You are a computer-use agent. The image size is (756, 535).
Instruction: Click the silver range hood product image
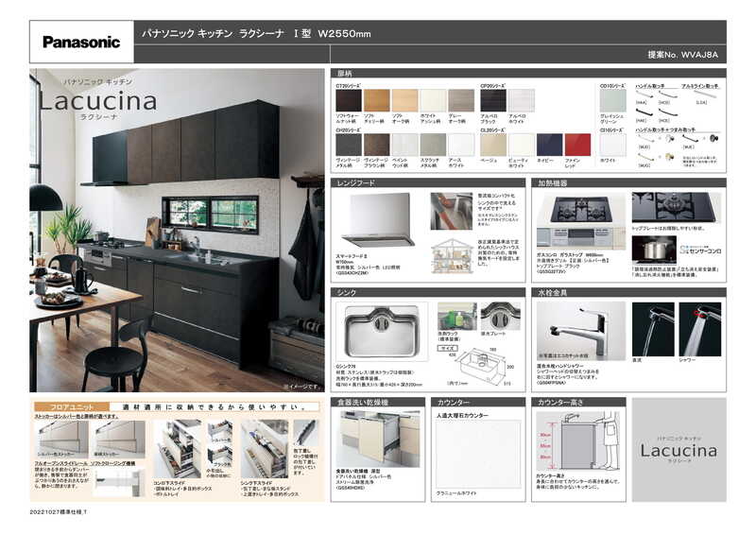377,219
